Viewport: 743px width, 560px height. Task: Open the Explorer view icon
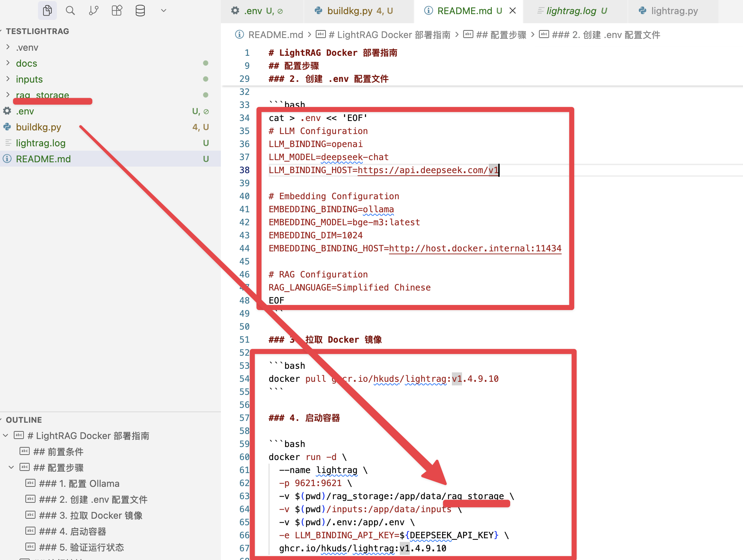(x=47, y=11)
